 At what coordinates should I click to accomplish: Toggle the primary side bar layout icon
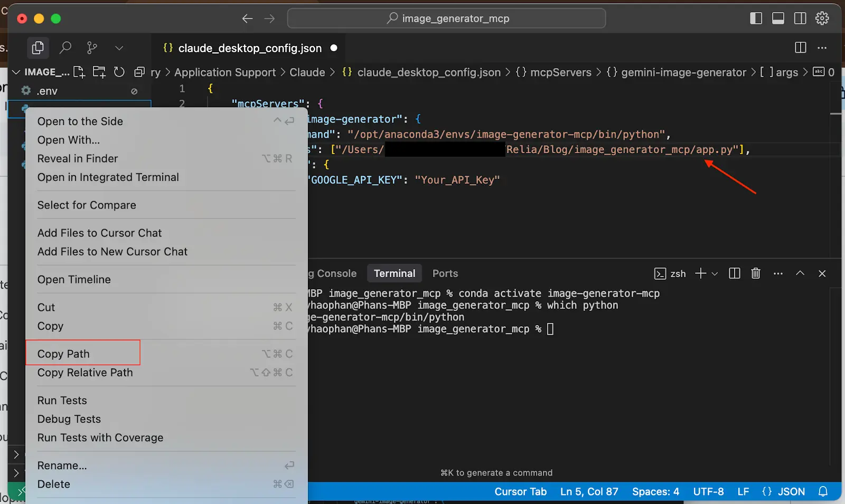756,18
